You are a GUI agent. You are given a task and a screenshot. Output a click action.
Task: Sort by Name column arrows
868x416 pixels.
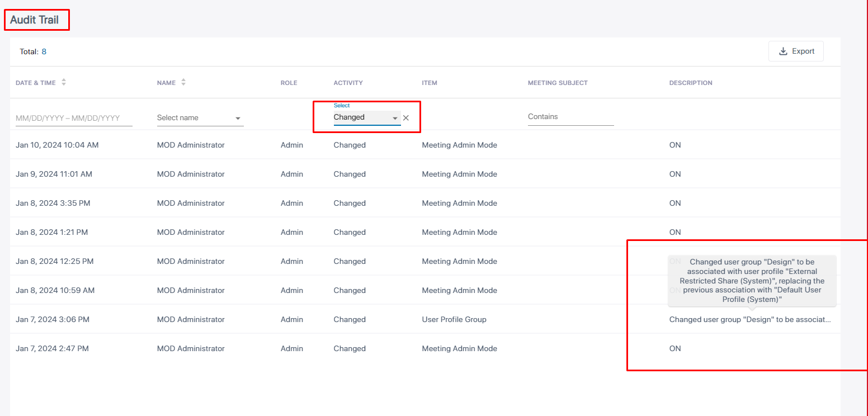[183, 82]
